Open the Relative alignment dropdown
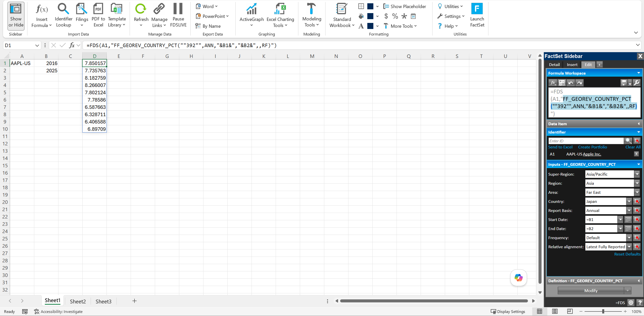The image size is (644, 316). coord(629,247)
